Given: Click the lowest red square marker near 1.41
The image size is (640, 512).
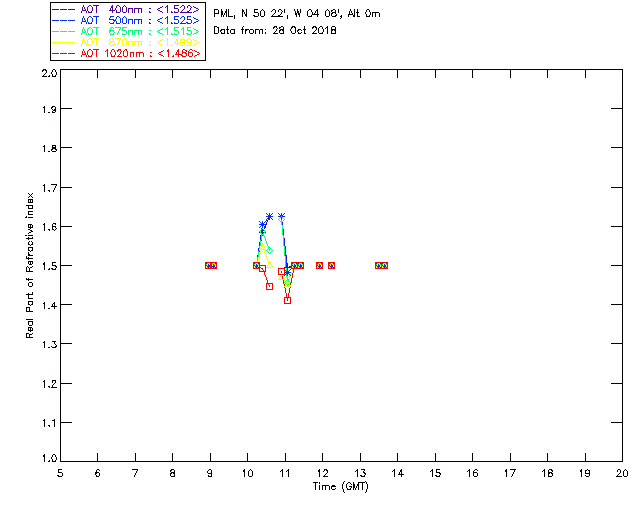Looking at the screenshot, I should pos(287,301).
